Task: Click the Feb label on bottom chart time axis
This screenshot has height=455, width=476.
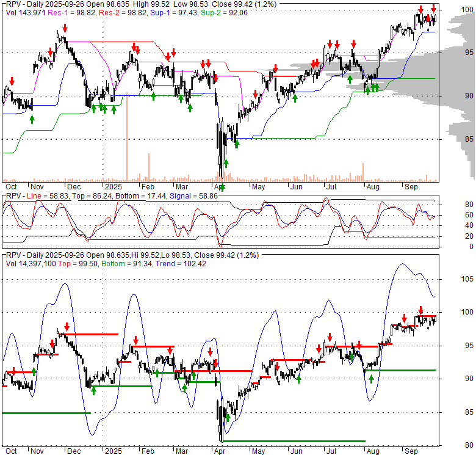Action: (148, 451)
